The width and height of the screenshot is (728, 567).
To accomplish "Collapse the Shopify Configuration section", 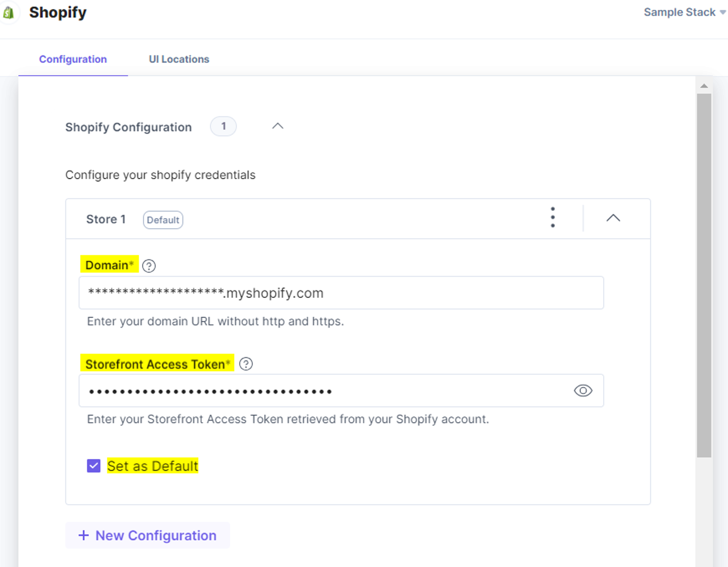I will pos(278,126).
